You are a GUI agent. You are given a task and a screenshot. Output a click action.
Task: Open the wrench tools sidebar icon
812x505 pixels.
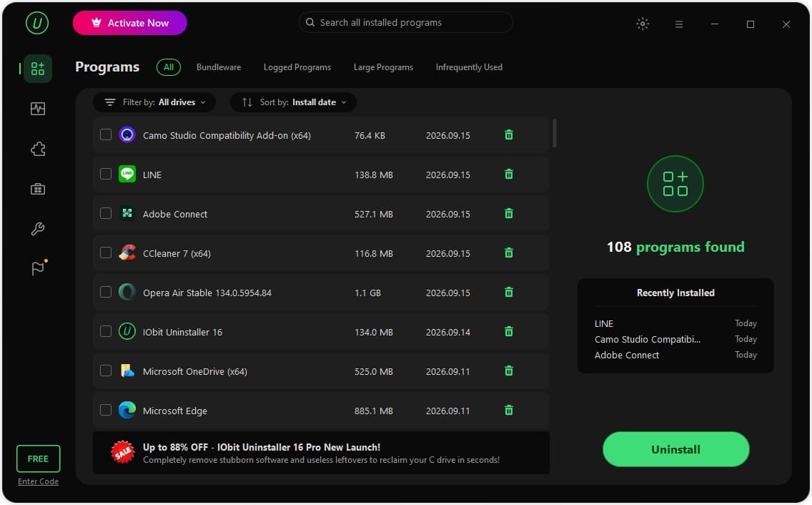pyautogui.click(x=38, y=229)
